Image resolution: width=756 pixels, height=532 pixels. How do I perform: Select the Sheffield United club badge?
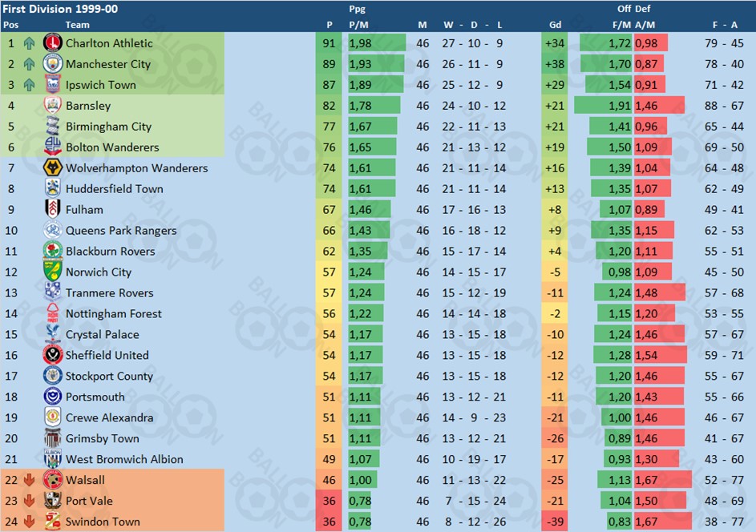pos(53,355)
